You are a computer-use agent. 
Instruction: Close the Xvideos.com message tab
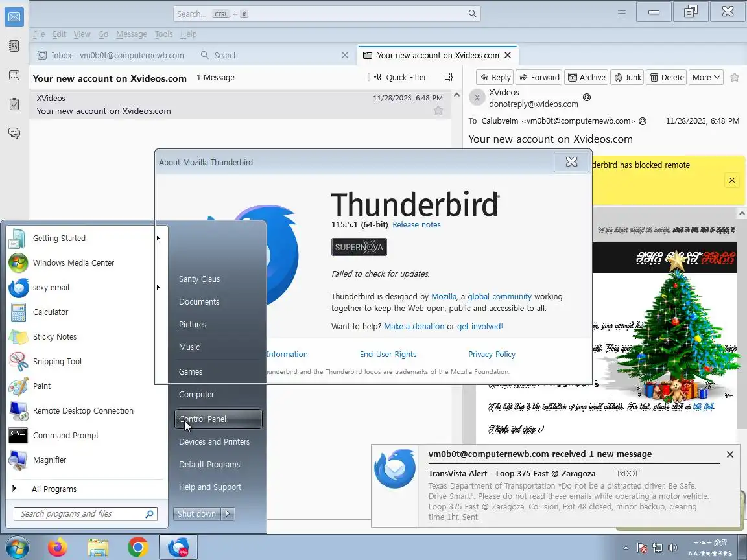[x=508, y=55]
